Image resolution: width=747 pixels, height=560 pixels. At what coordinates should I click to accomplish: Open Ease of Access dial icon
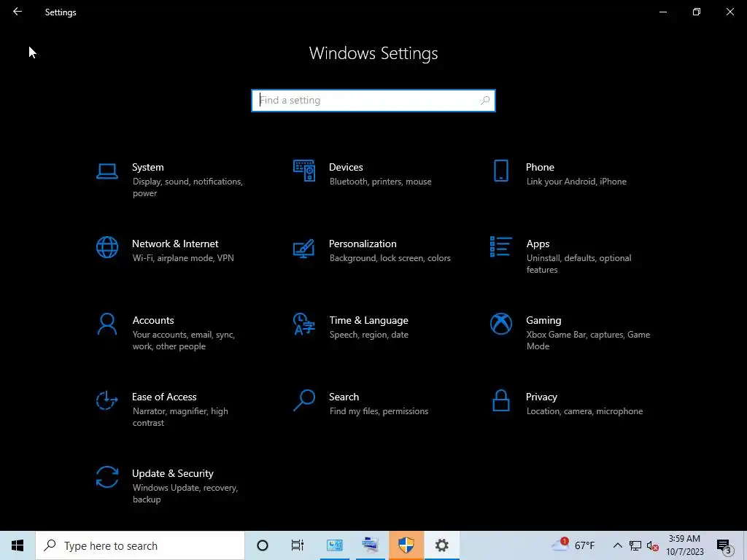pos(107,400)
